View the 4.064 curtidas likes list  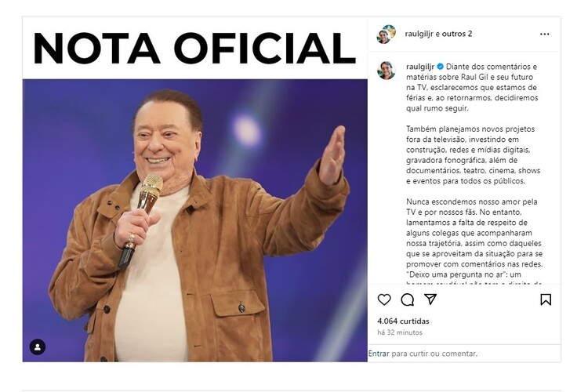(403, 321)
